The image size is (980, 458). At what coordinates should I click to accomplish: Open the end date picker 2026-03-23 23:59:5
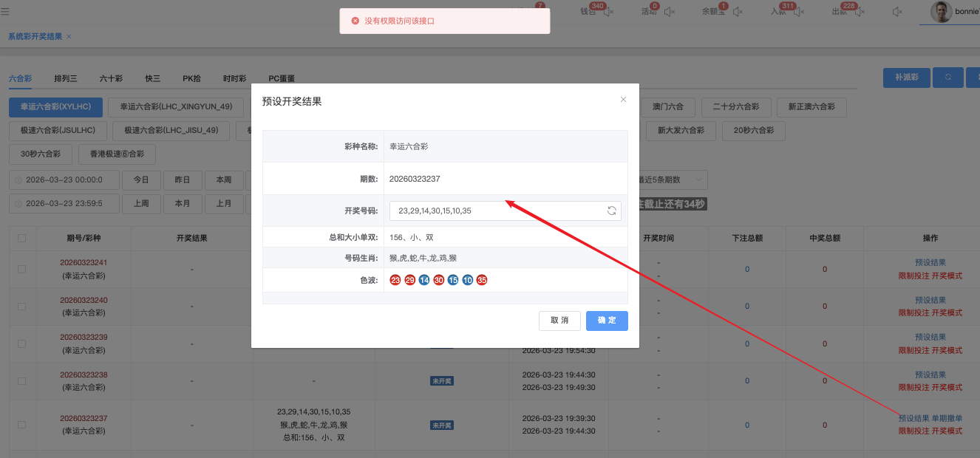[64, 203]
